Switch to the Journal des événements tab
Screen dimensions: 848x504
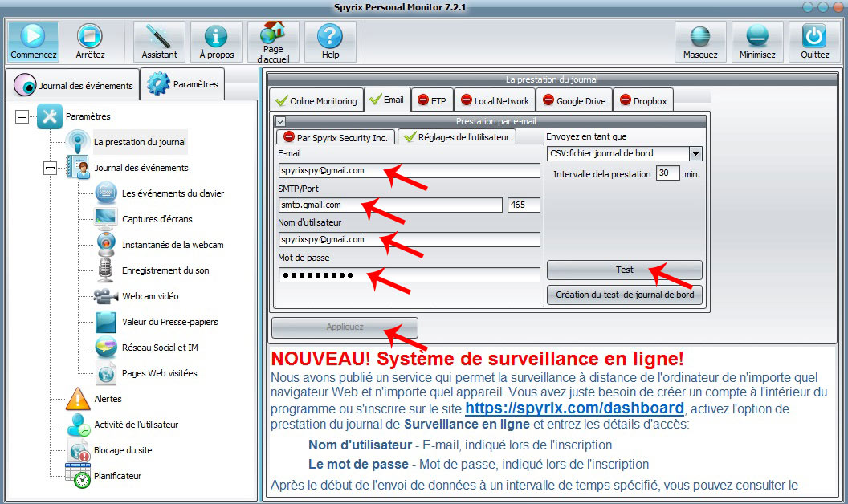pyautogui.click(x=74, y=85)
